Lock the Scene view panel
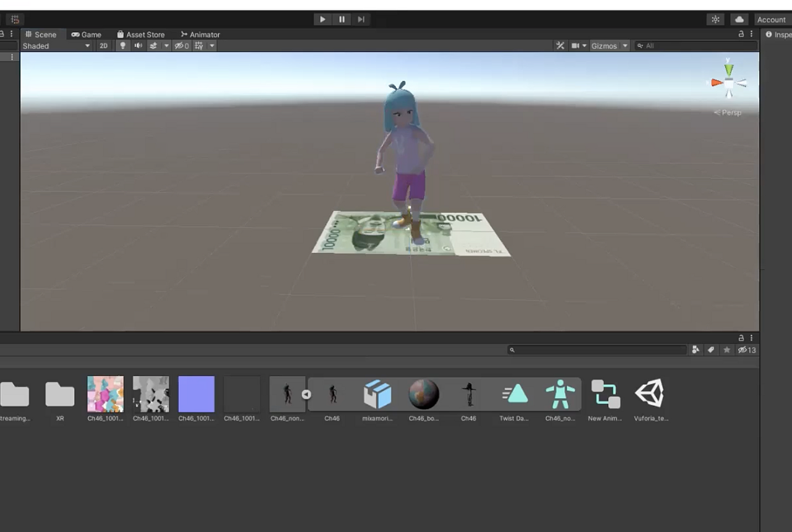The image size is (792, 532). [741, 34]
